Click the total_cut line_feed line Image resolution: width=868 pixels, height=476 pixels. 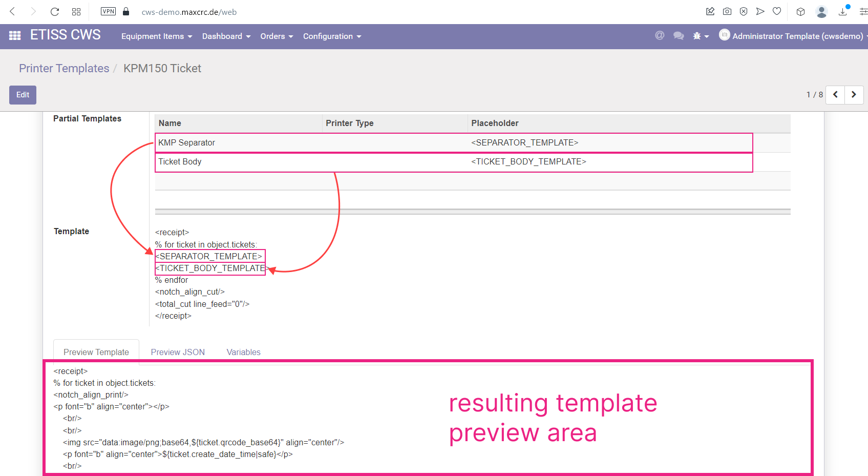click(x=202, y=304)
